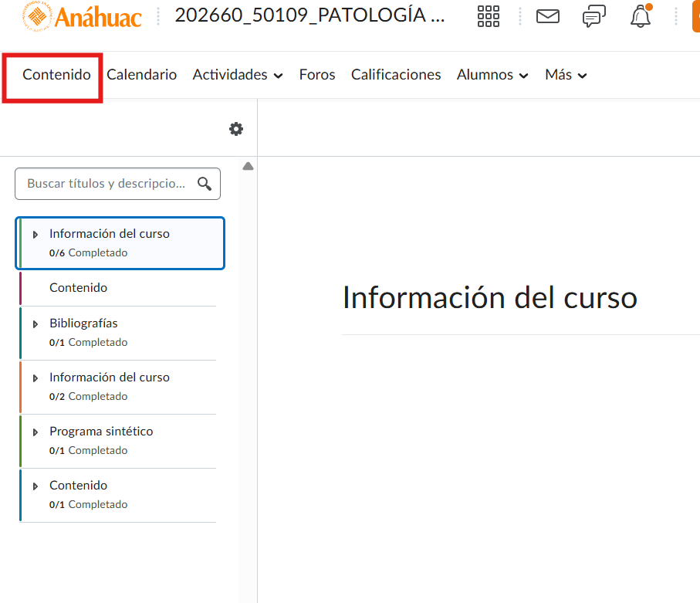Open the notifications bell icon
Viewport: 700px width, 603px height.
tap(641, 16)
